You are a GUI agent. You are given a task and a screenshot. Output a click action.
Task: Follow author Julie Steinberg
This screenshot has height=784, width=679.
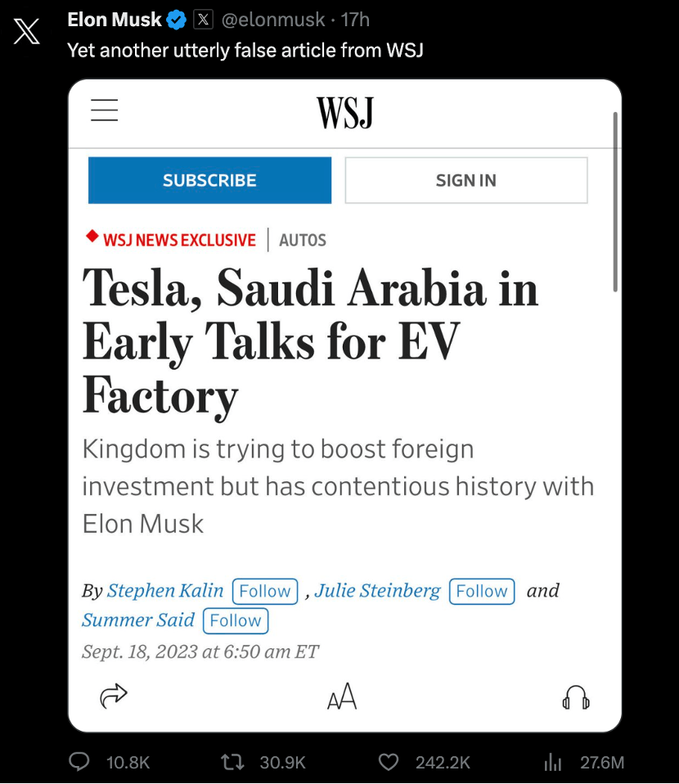(482, 591)
